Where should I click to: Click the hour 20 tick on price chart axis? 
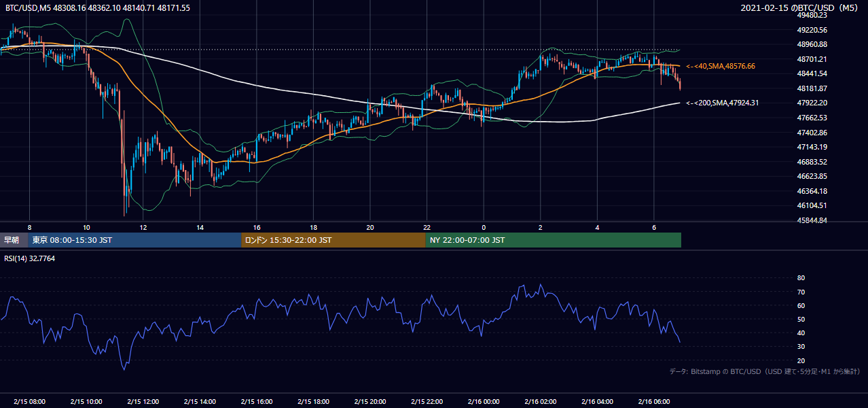pyautogui.click(x=370, y=227)
